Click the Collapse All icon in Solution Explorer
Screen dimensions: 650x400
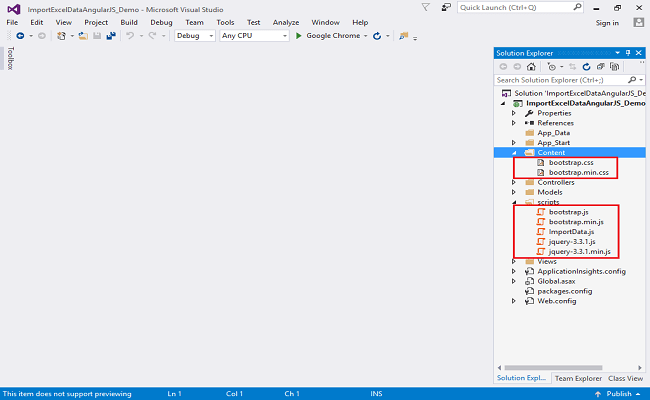tap(600, 67)
